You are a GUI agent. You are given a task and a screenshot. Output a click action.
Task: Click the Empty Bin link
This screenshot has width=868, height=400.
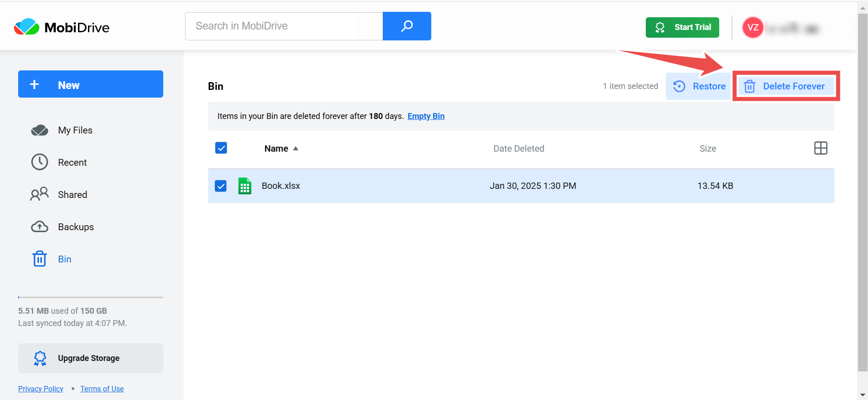(x=426, y=116)
